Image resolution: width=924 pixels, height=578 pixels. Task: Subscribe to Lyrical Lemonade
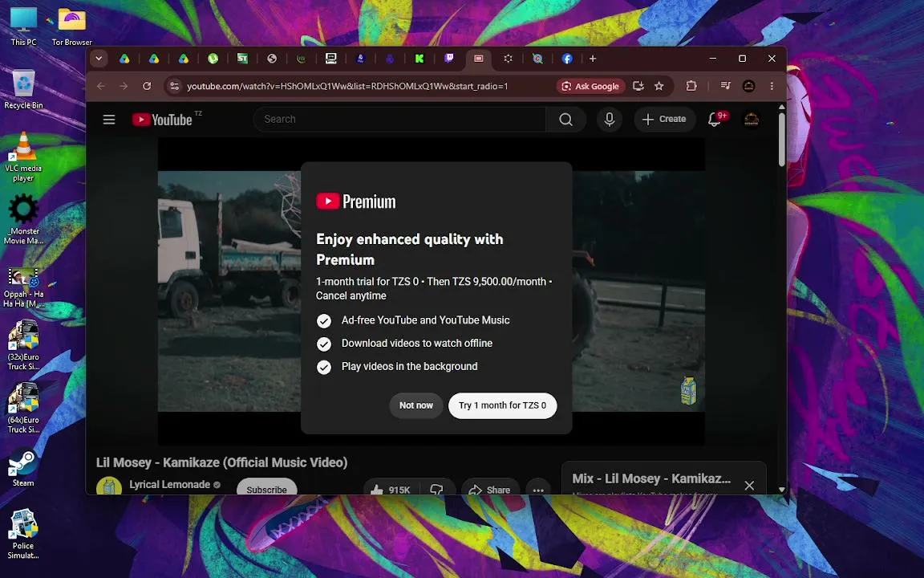(x=267, y=488)
